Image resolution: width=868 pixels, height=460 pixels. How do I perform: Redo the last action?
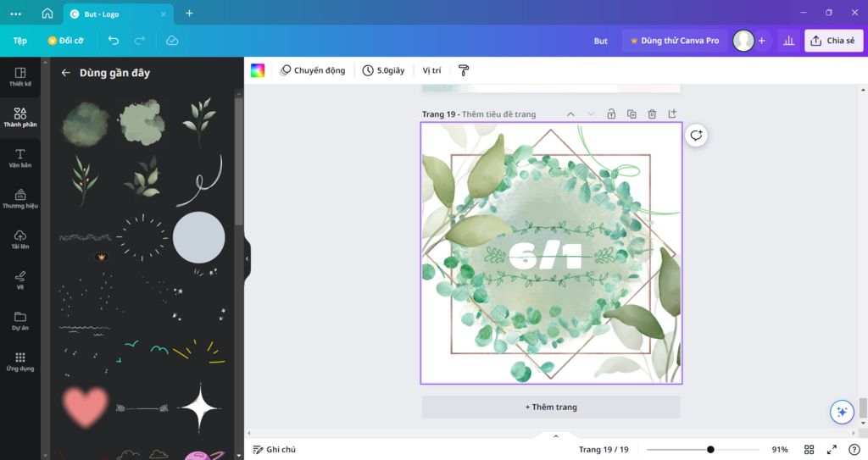point(140,41)
